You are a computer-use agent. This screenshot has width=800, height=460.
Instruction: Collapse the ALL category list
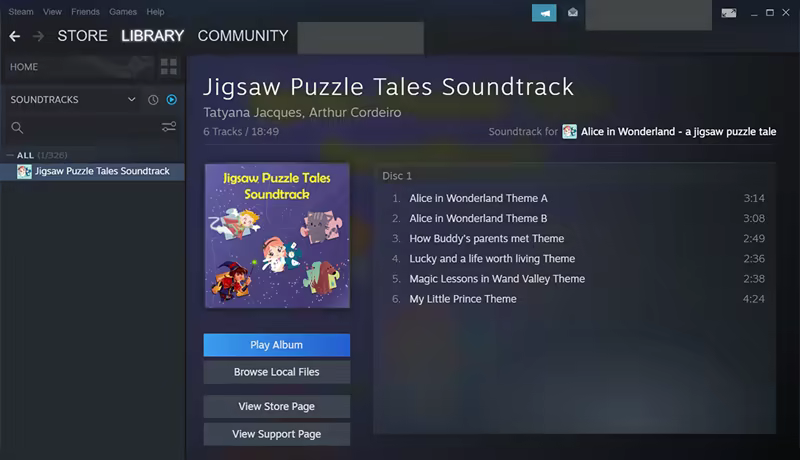click(10, 155)
